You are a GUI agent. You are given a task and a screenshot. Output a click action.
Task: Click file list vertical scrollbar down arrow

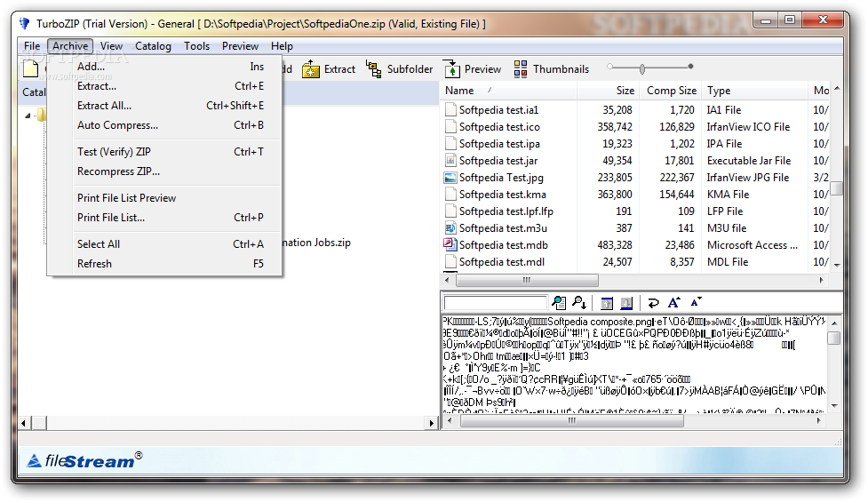click(x=837, y=265)
